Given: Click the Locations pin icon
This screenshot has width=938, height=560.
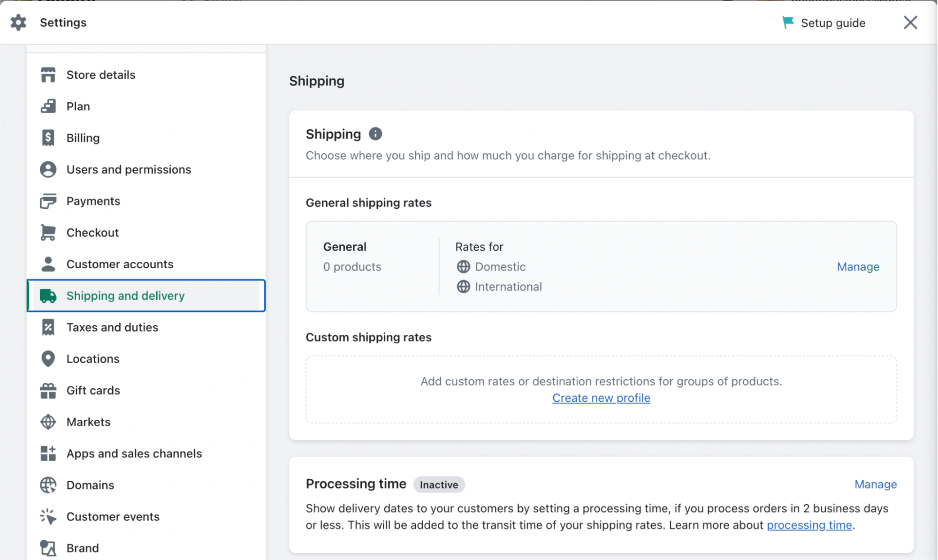Looking at the screenshot, I should (x=48, y=359).
